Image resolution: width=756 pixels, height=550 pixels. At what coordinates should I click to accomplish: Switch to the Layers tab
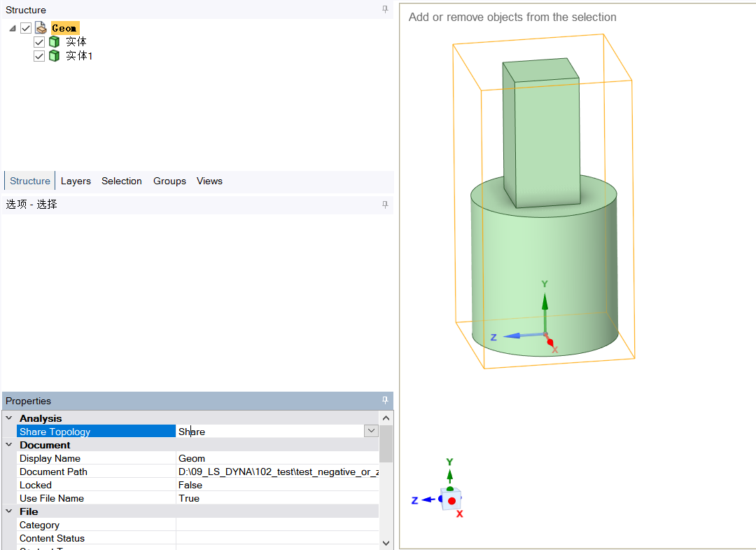(x=76, y=181)
